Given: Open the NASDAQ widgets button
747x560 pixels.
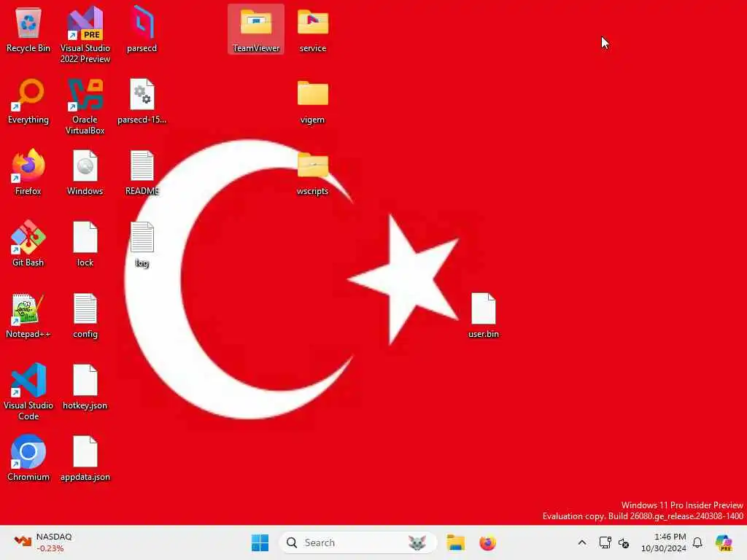Looking at the screenshot, I should point(43,542).
